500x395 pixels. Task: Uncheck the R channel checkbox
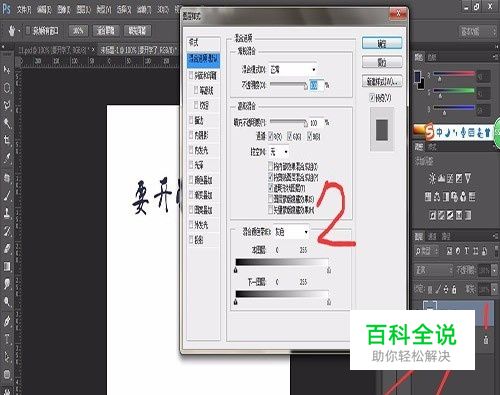[x=271, y=136]
